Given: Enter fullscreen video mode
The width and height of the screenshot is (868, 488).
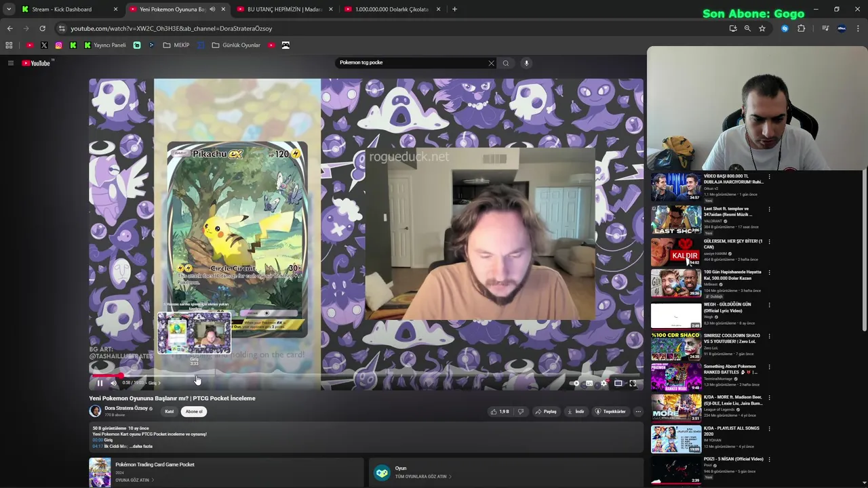Looking at the screenshot, I should click(633, 383).
